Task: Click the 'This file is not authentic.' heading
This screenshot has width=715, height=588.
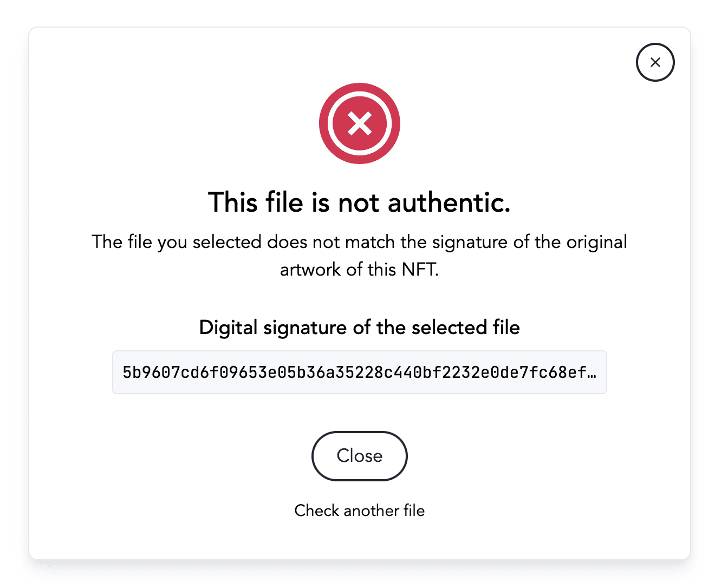Action: [359, 202]
